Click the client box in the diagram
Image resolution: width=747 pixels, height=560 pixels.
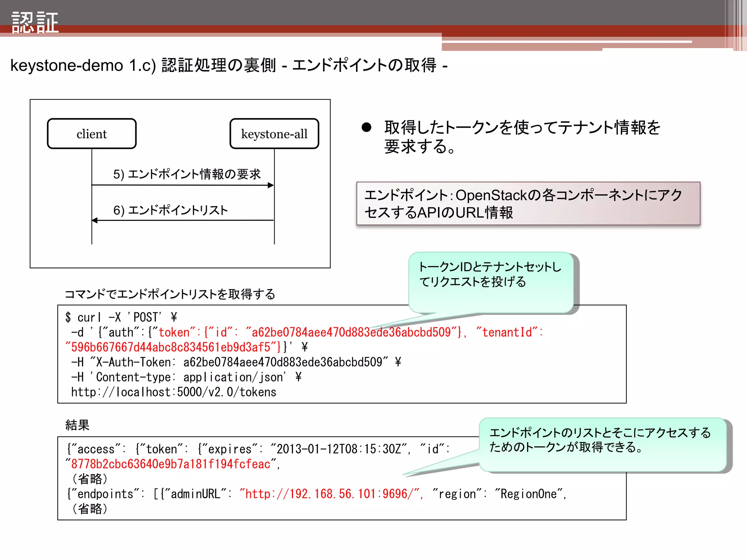coord(92,134)
